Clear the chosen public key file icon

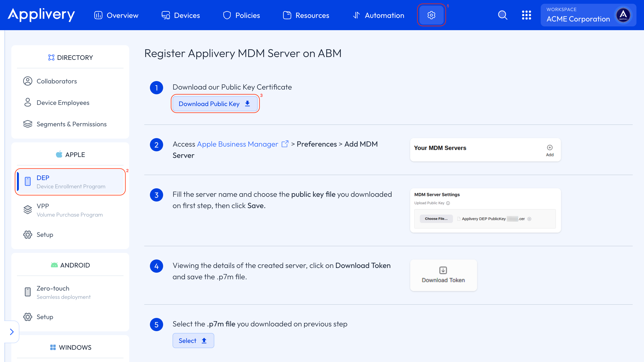point(529,219)
